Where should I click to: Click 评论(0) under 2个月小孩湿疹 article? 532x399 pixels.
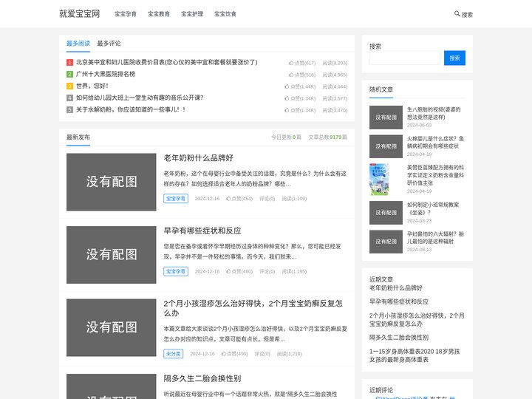pyautogui.click(x=262, y=353)
